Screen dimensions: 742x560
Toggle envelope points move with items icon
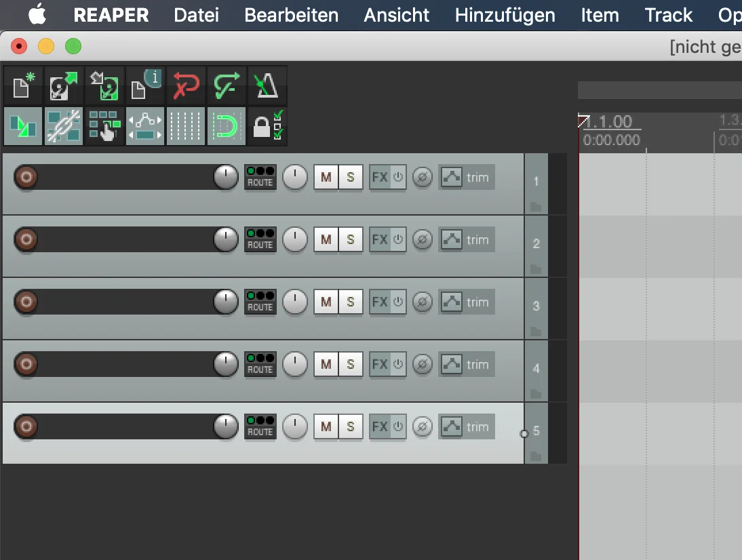[x=145, y=126]
